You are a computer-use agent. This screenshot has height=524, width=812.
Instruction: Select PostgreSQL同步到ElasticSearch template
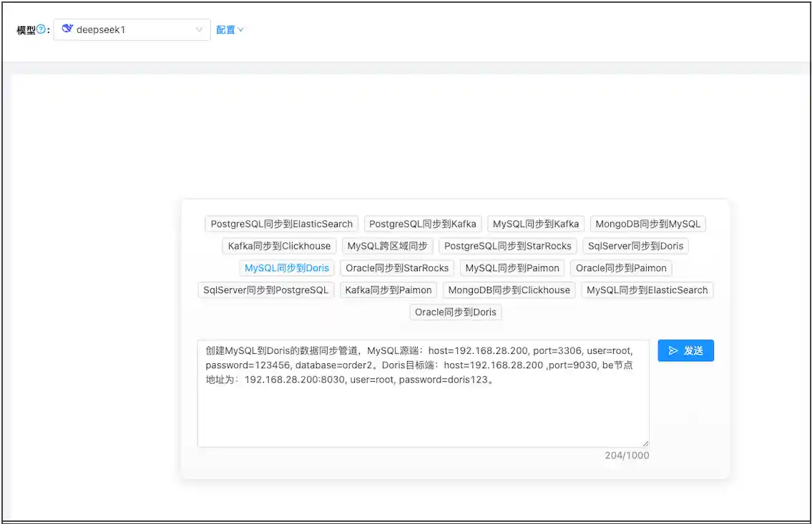click(281, 224)
